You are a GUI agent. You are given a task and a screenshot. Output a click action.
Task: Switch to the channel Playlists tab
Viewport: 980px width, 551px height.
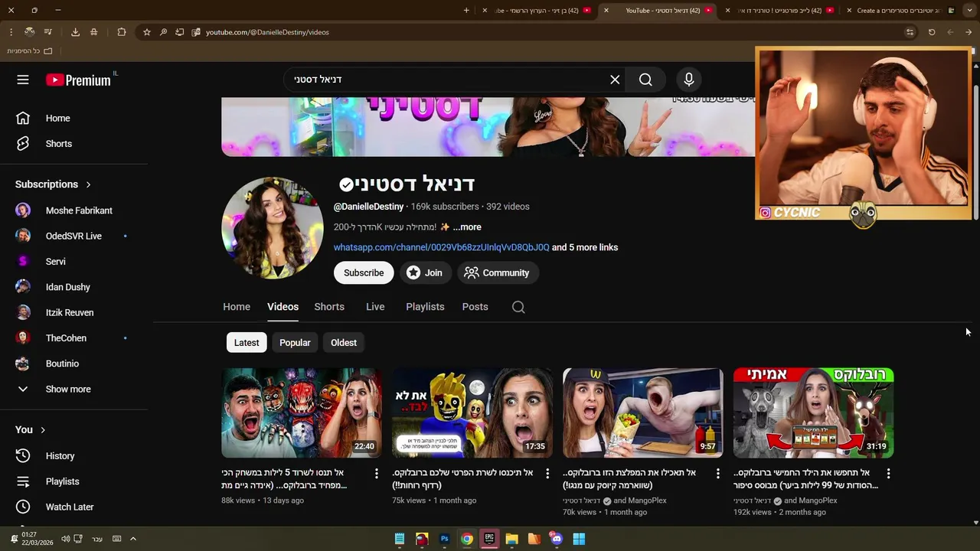click(x=425, y=307)
